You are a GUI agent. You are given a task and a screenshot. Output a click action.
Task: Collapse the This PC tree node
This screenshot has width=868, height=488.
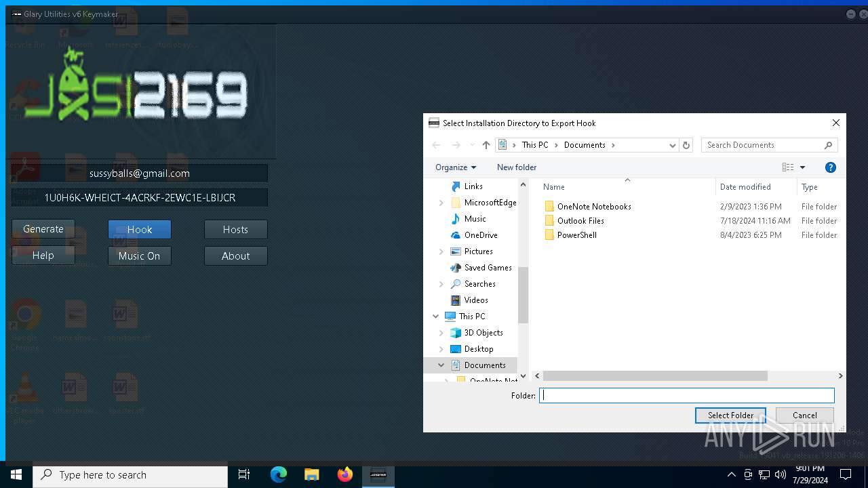435,317
